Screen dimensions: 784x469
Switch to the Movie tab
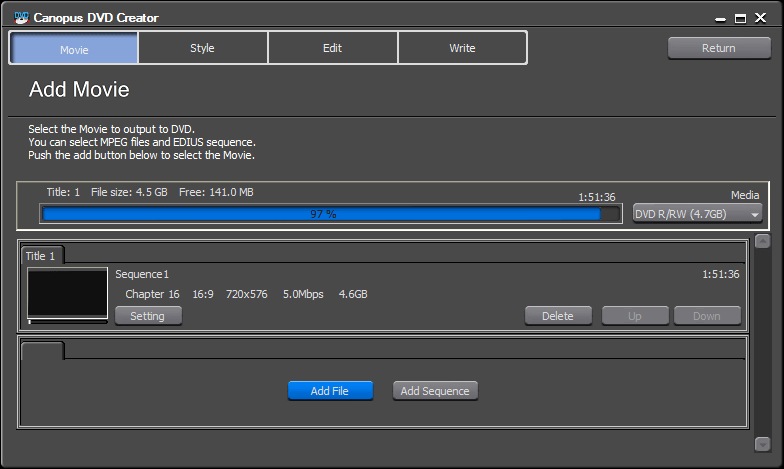[74, 48]
